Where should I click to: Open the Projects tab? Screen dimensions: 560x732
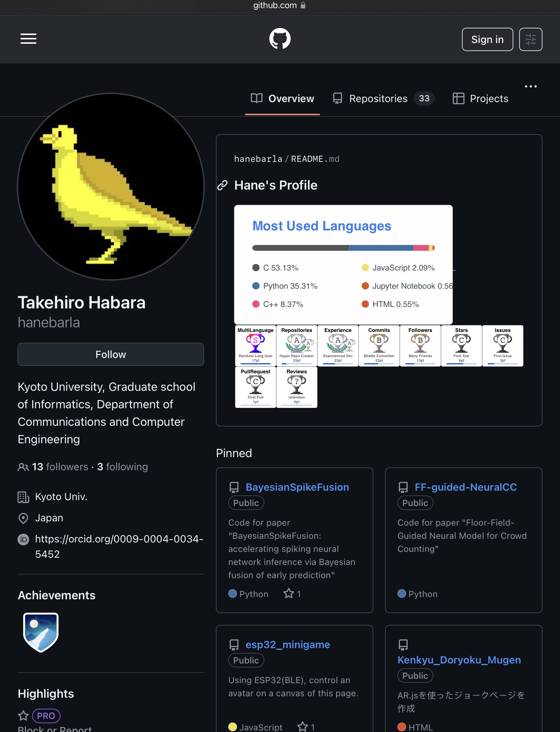click(481, 98)
